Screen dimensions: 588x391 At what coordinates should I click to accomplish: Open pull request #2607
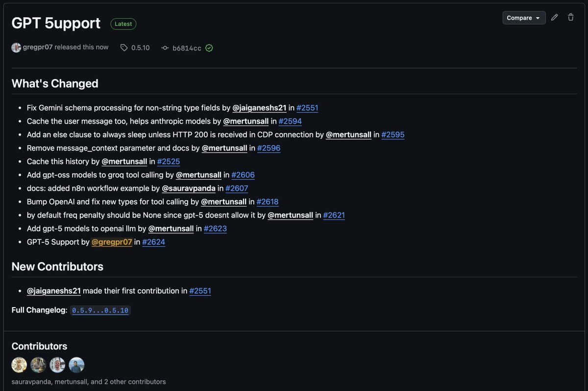point(237,188)
